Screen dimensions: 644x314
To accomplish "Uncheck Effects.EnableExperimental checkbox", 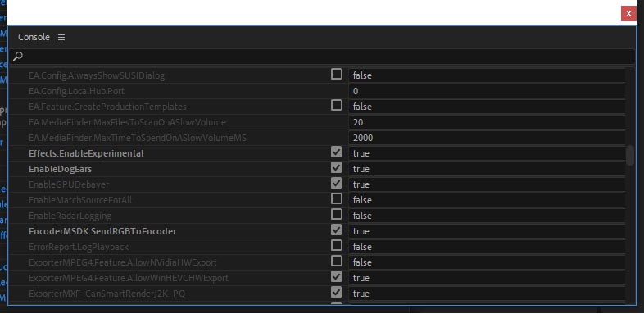I will 337,152.
